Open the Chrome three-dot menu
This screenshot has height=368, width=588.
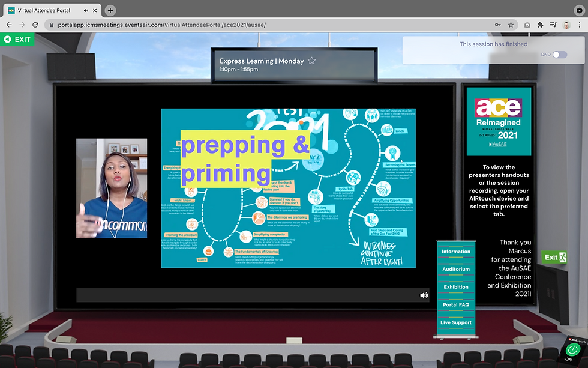580,25
